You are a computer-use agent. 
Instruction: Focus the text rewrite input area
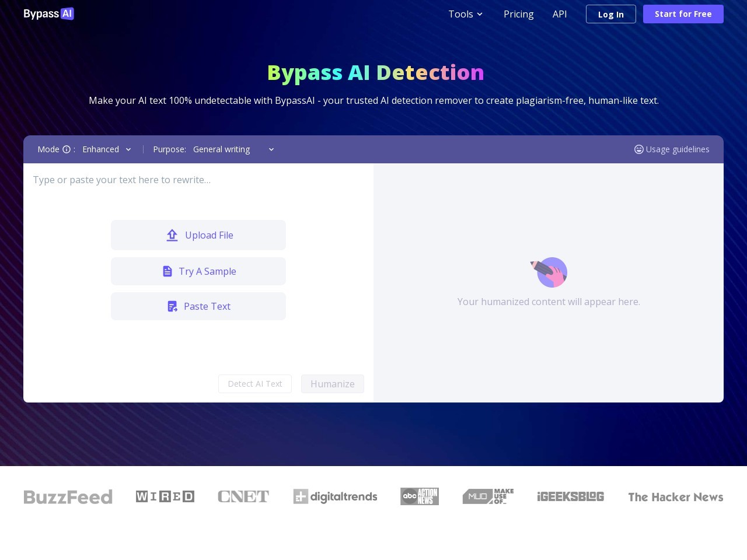tap(198, 180)
